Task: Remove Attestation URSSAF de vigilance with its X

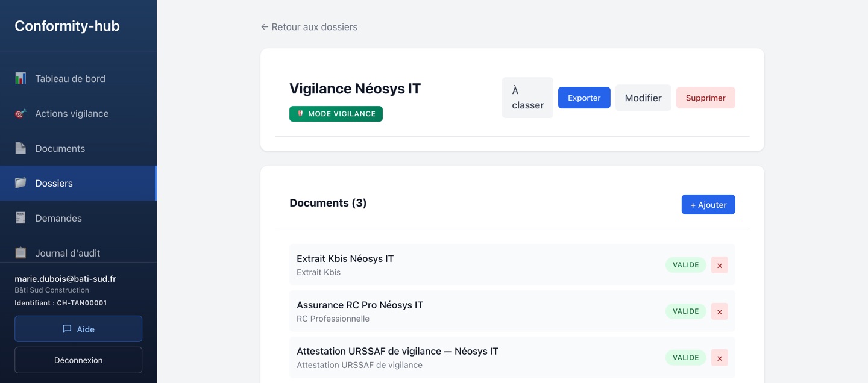Action: (x=720, y=358)
